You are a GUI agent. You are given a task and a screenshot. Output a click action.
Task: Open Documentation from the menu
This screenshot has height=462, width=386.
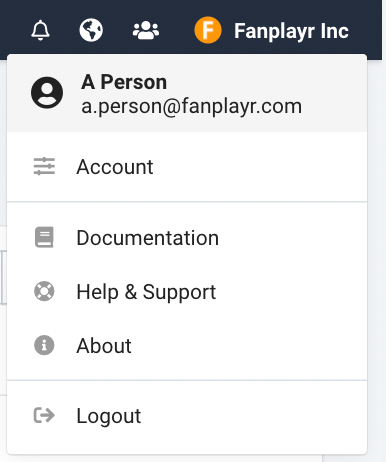(x=187, y=238)
